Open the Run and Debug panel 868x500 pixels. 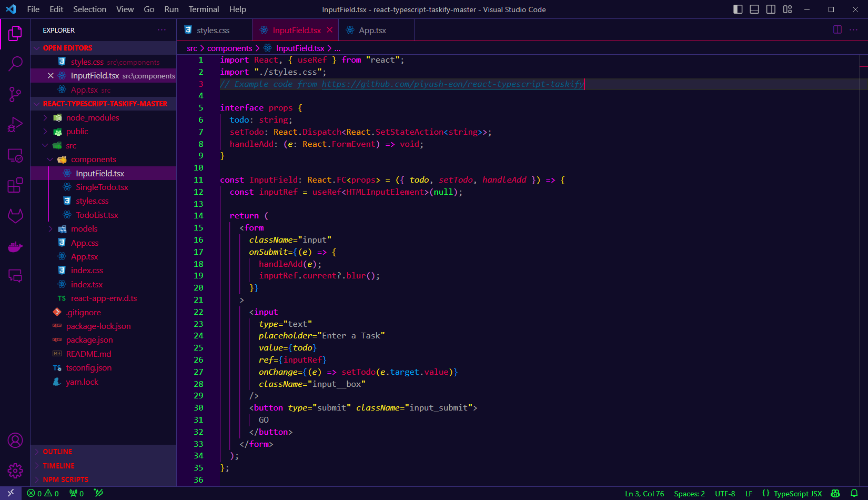[x=15, y=124]
